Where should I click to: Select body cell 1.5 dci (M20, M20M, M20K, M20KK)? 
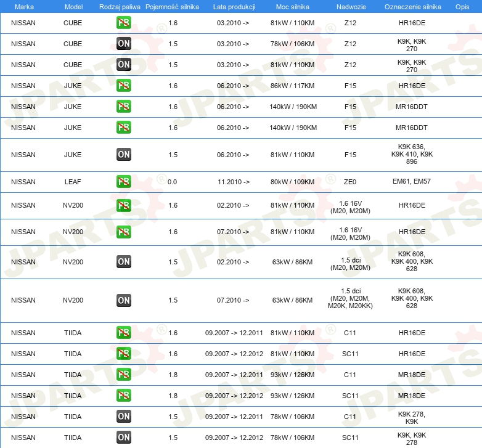[x=350, y=298]
